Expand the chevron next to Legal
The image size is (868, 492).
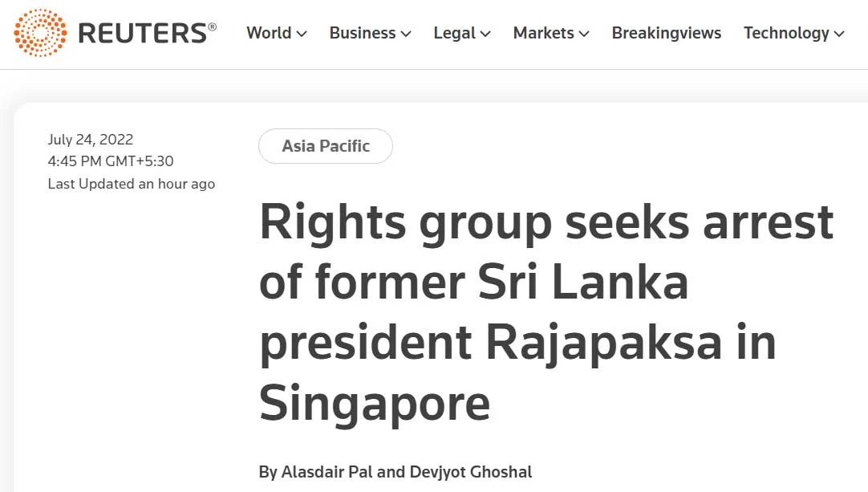[x=485, y=34]
